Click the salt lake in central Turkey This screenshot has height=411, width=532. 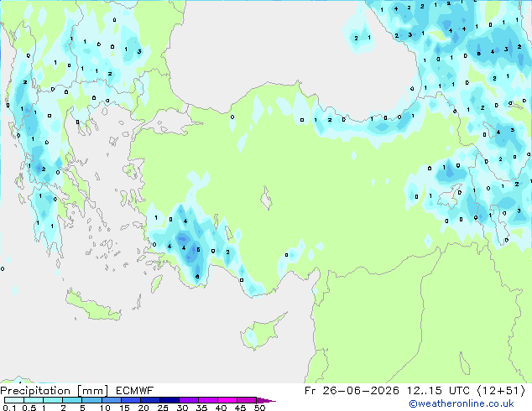pyautogui.click(x=266, y=199)
